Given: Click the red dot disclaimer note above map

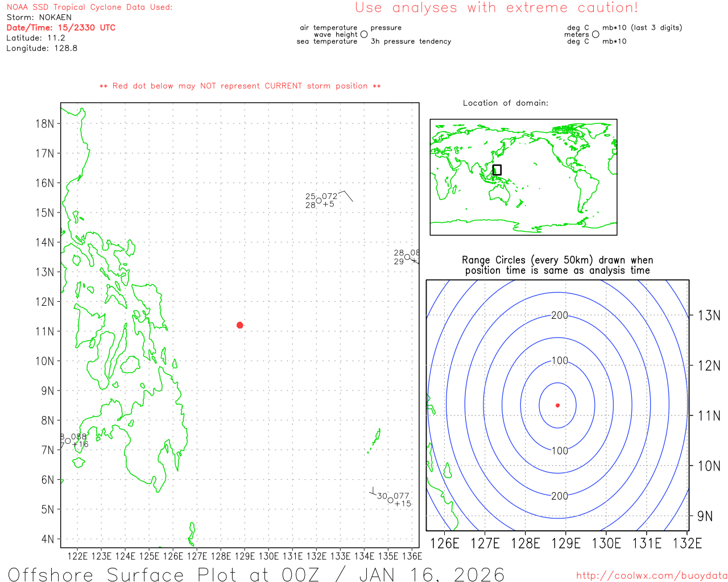Looking at the screenshot, I should (x=240, y=86).
